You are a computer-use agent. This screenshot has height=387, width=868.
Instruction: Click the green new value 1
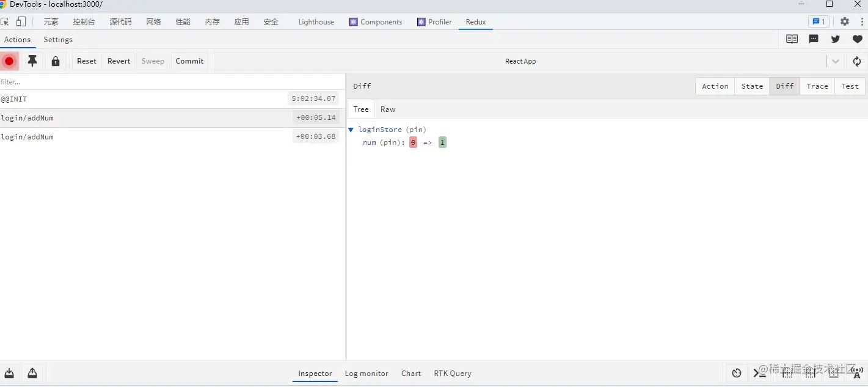coord(442,142)
